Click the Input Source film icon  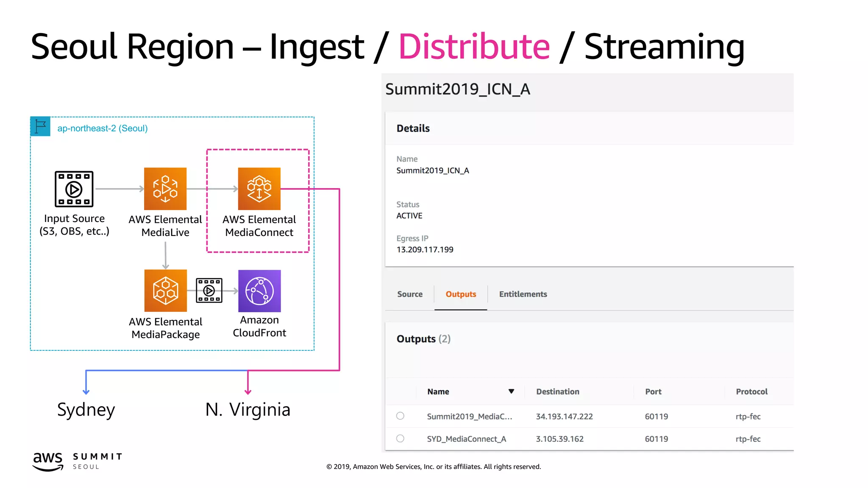(x=74, y=189)
